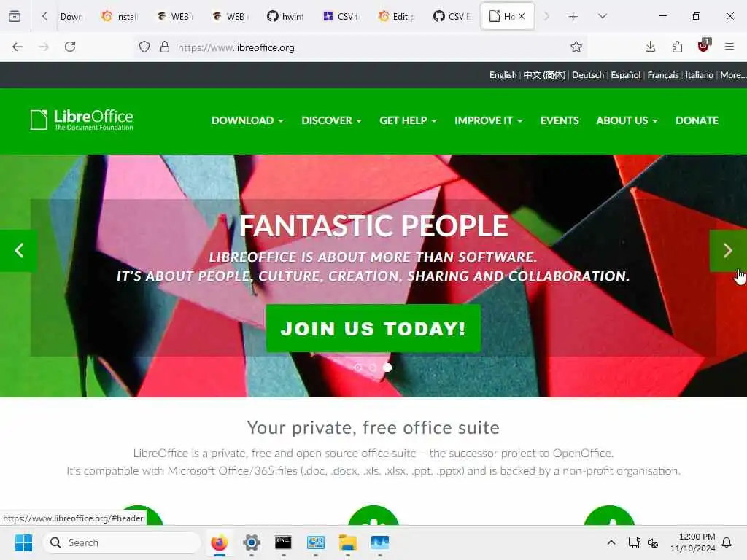This screenshot has height=560, width=747.
Task: Reload the current page
Action: coord(70,47)
